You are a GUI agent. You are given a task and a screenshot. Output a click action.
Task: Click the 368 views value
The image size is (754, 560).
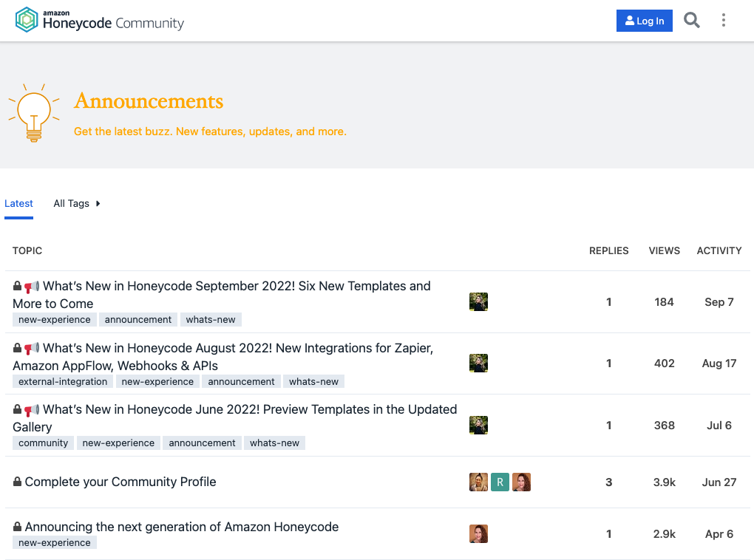(x=664, y=426)
